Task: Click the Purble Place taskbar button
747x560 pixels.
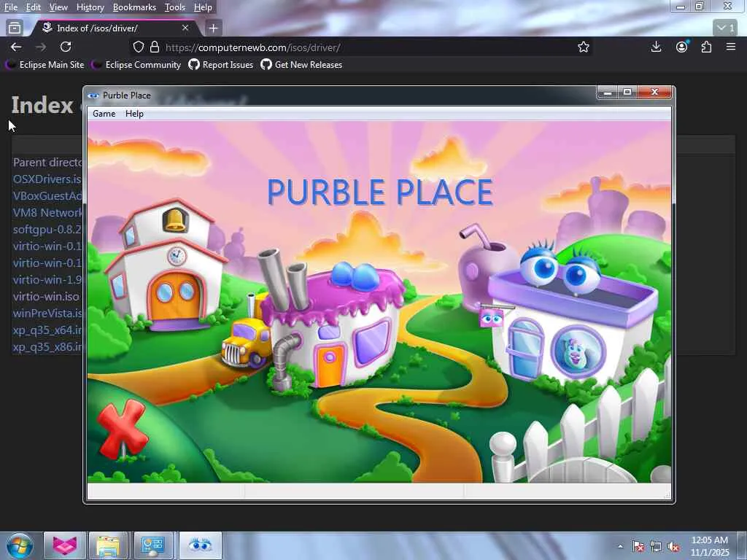Action: point(201,545)
